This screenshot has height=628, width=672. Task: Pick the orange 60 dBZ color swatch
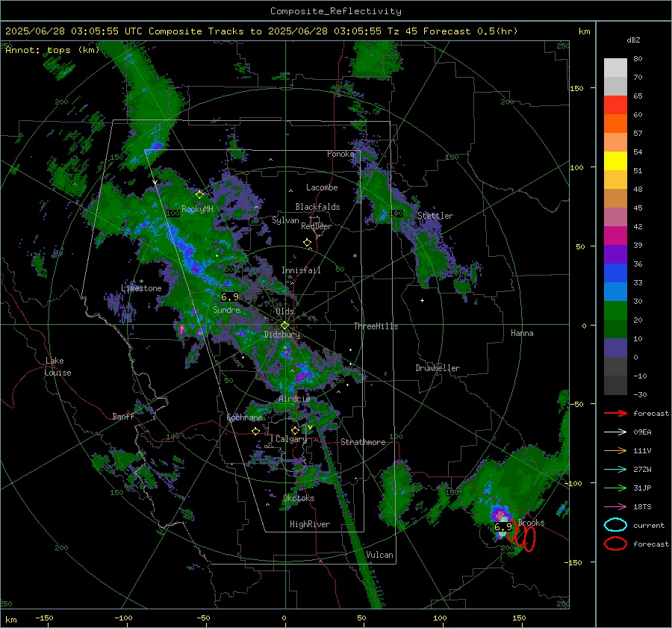[x=615, y=124]
